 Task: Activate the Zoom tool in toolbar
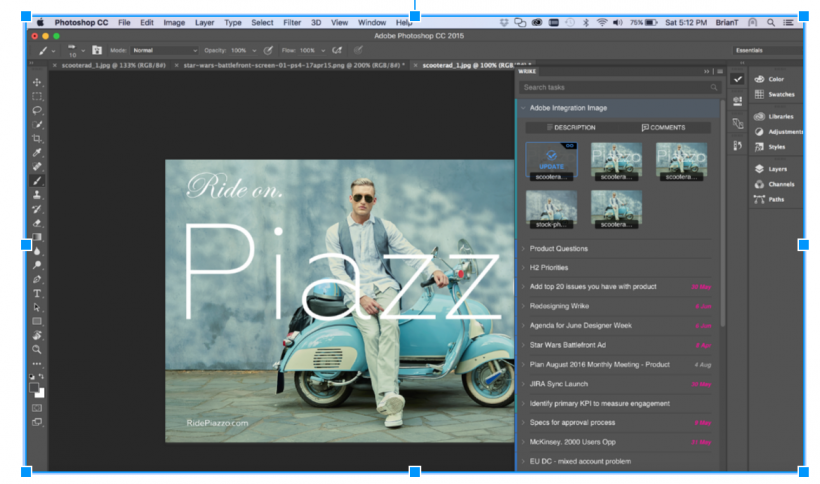tap(37, 350)
